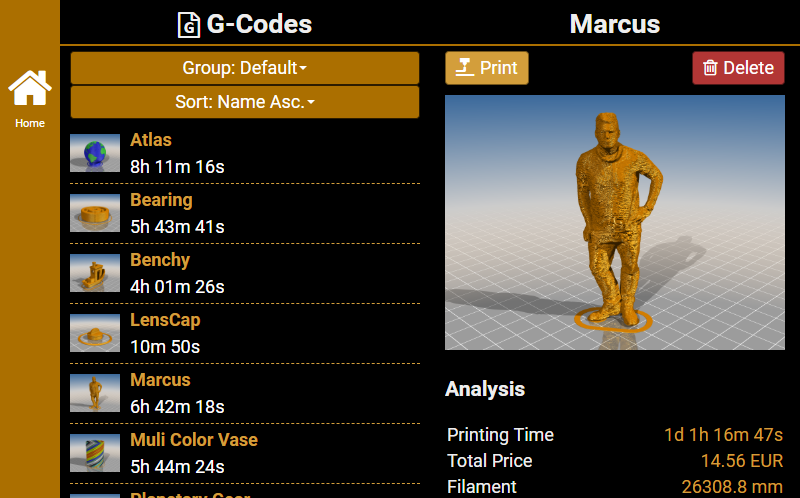Click the Muli Color Vase thumbnail
Screen dimensions: 800x498
[95, 453]
